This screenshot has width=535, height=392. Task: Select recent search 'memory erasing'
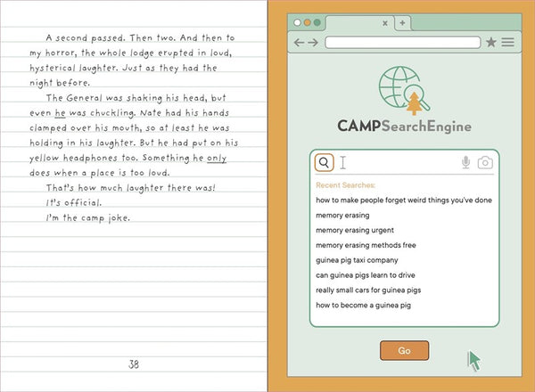pos(342,216)
